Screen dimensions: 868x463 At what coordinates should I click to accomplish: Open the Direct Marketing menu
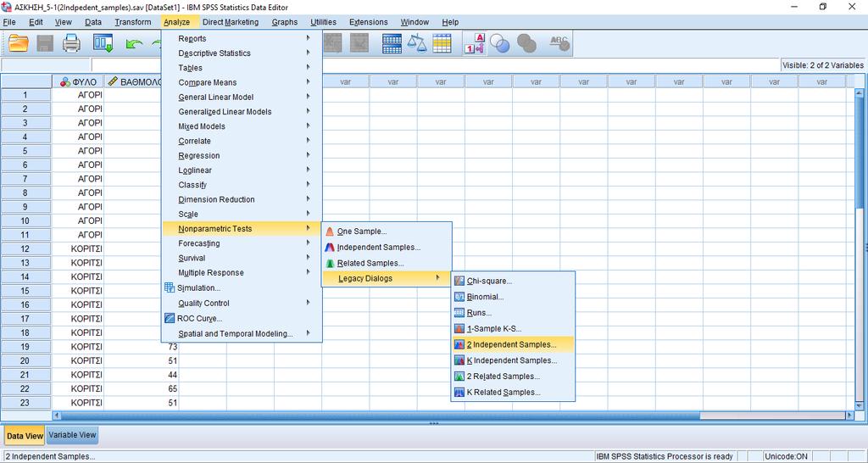(231, 22)
